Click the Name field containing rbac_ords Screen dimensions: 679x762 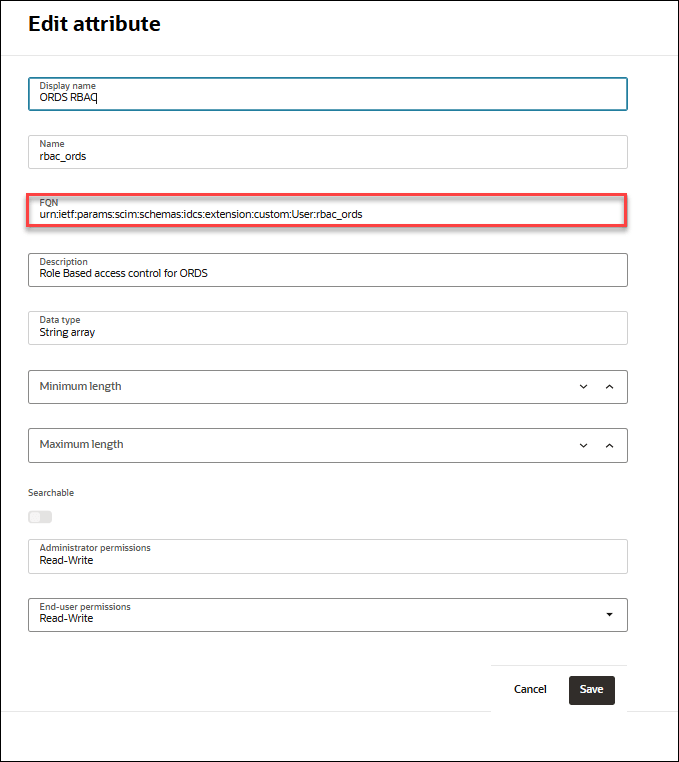[327, 156]
